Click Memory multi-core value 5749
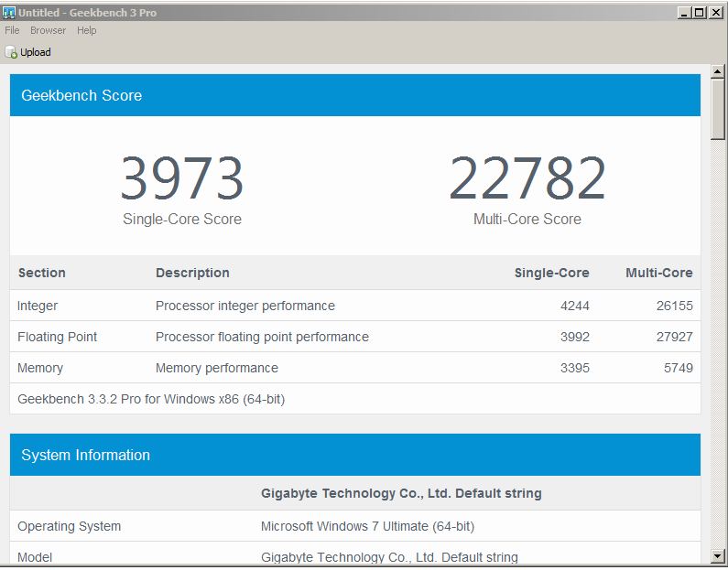The width and height of the screenshot is (728, 570). 679,368
